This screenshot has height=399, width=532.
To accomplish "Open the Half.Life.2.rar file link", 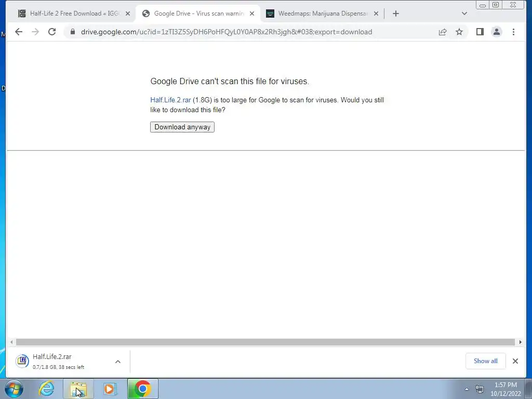I will pos(170,100).
